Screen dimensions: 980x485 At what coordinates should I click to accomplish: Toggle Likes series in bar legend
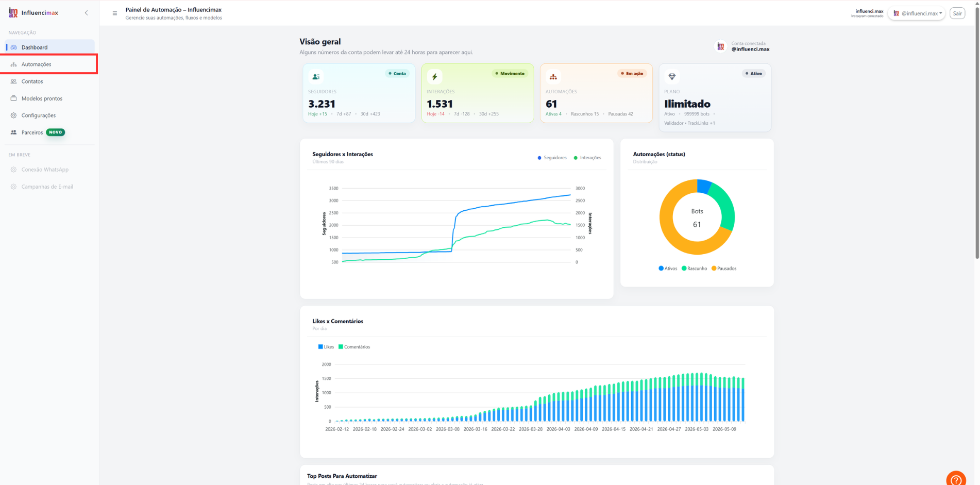click(326, 347)
